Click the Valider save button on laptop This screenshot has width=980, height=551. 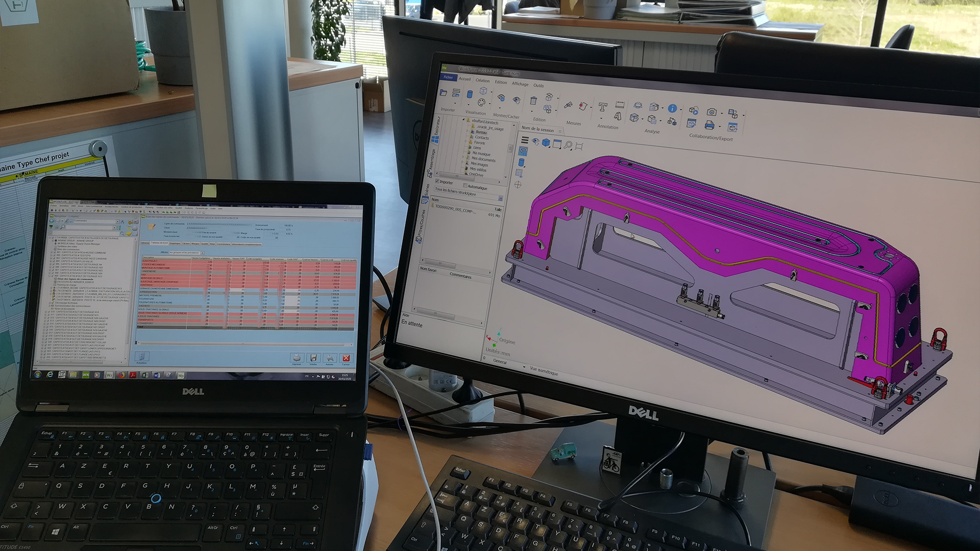(x=313, y=358)
